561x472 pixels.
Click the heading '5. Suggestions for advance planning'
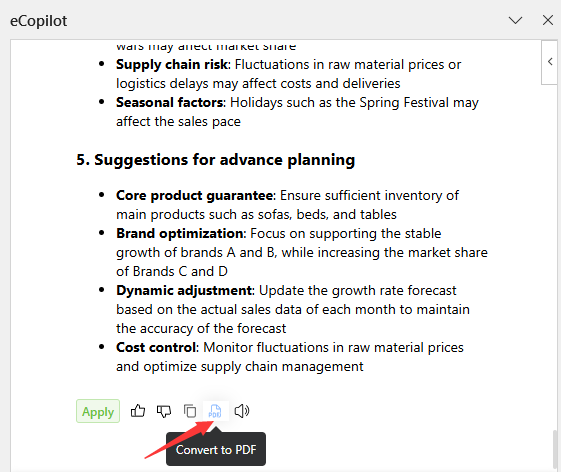pos(215,160)
